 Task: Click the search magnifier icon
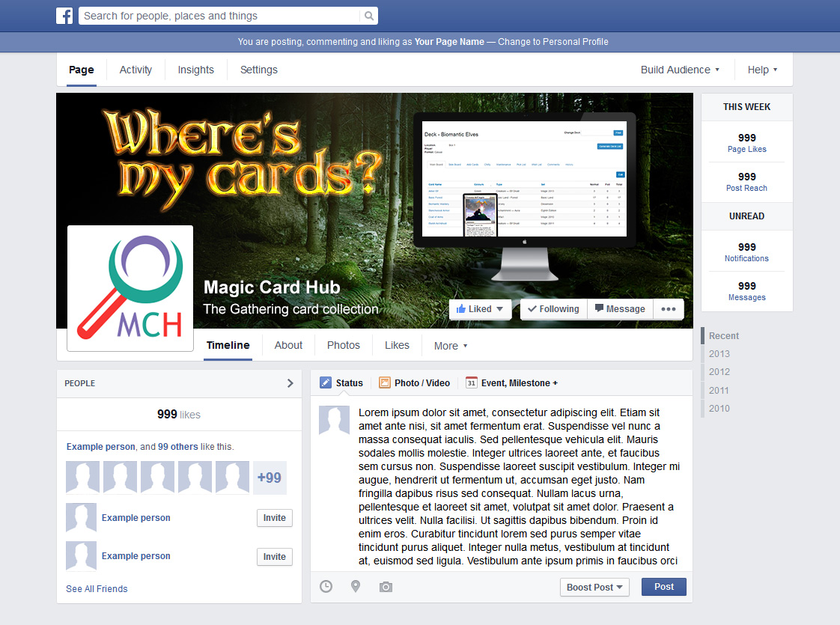(x=369, y=16)
